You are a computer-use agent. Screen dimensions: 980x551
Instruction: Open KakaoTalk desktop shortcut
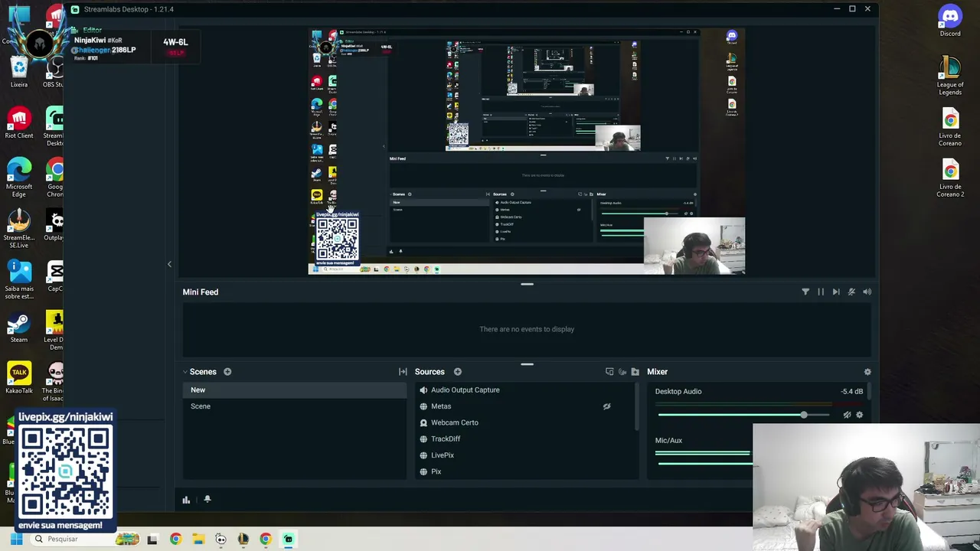pos(19,378)
